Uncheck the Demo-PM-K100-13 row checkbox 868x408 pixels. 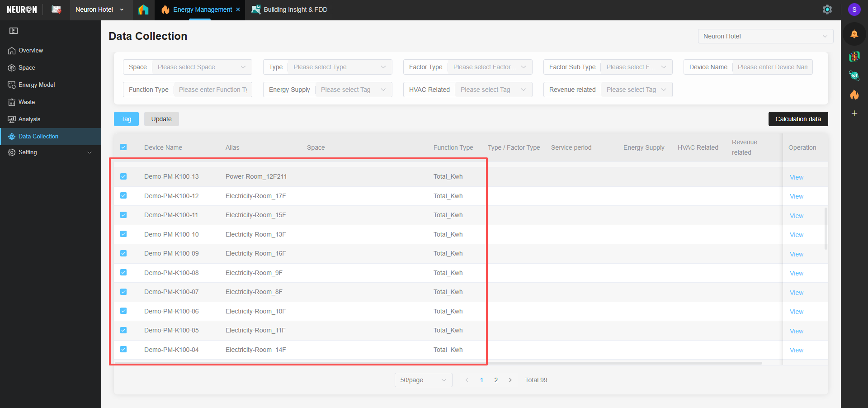click(x=123, y=176)
